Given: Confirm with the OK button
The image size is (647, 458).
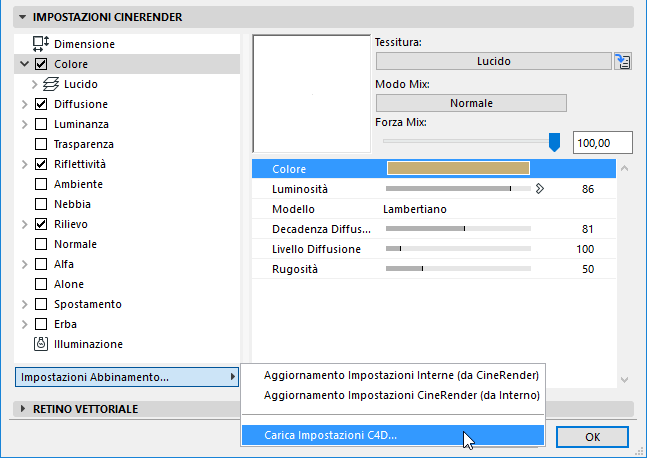Looking at the screenshot, I should point(593,437).
